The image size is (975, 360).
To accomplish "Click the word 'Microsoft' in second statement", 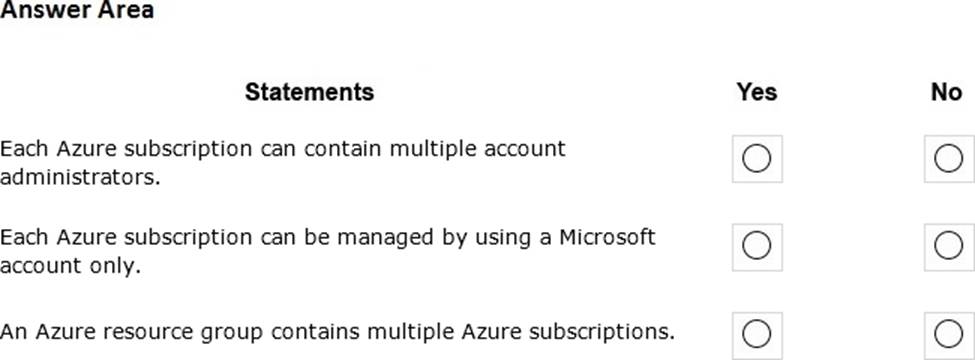I will 607,238.
